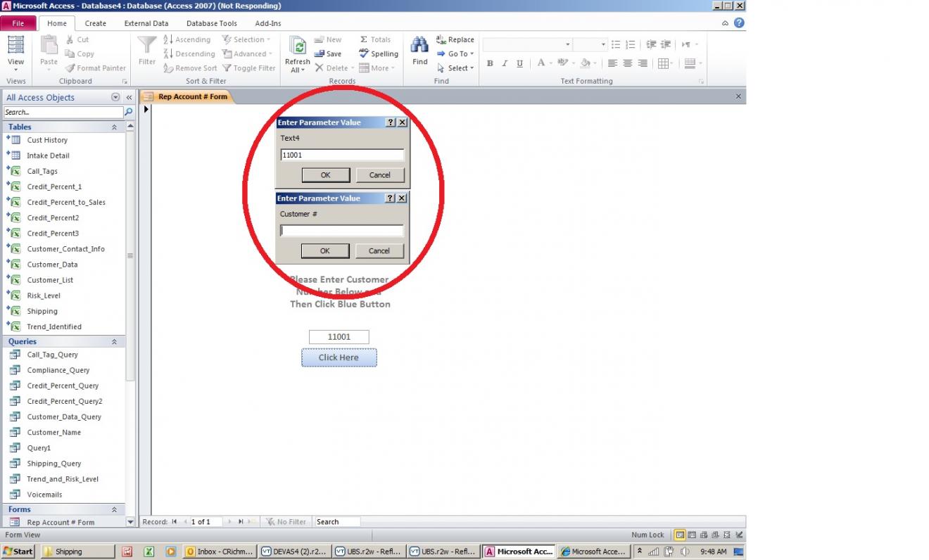Click the blue Click Here button
The image size is (929, 560).
pyautogui.click(x=339, y=357)
